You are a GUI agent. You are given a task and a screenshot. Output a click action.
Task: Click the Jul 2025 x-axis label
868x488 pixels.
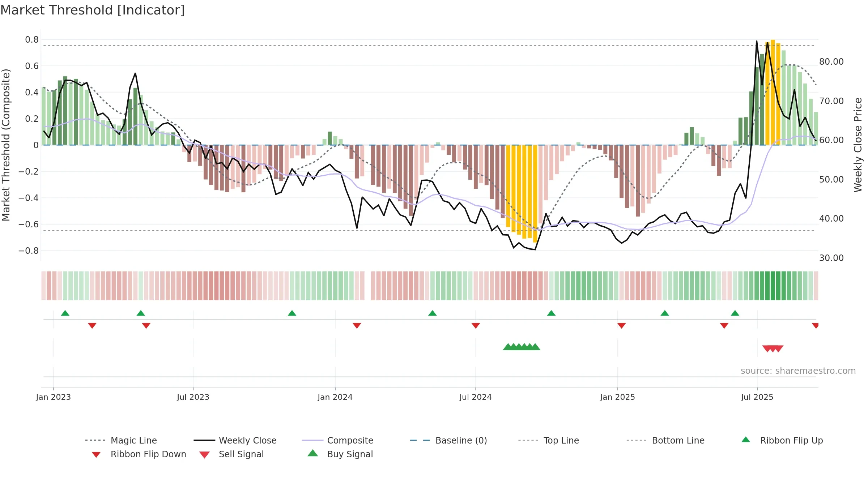point(757,397)
